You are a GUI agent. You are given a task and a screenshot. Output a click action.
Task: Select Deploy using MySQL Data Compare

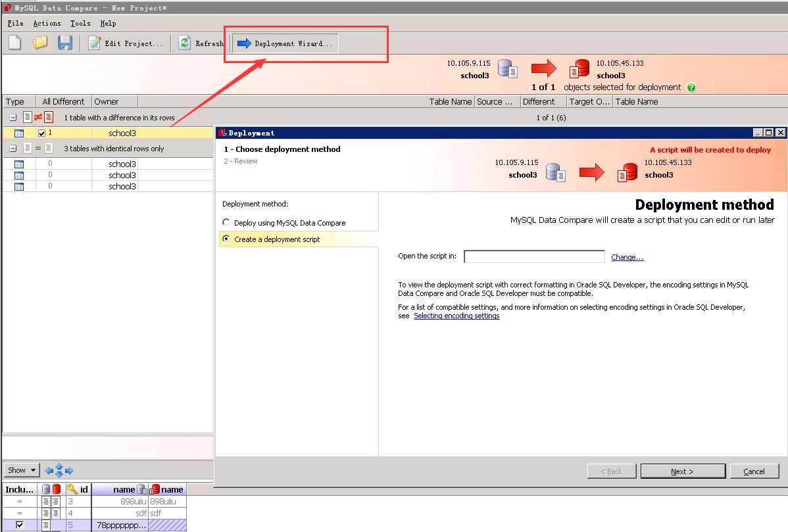click(x=226, y=222)
